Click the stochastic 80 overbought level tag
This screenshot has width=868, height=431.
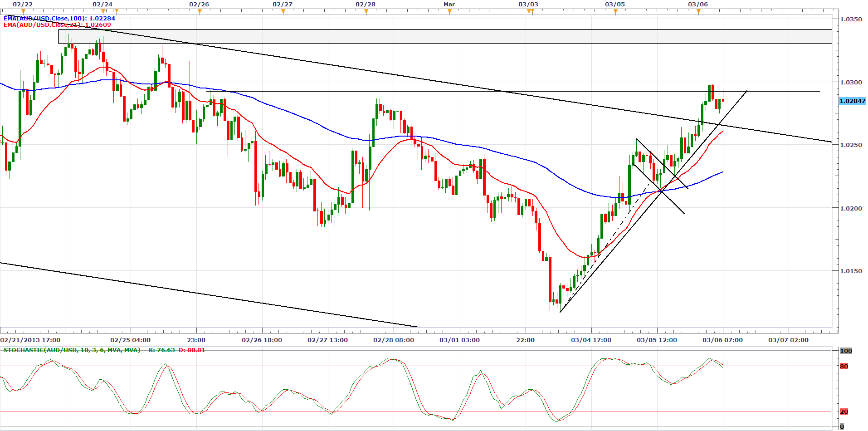[844, 367]
